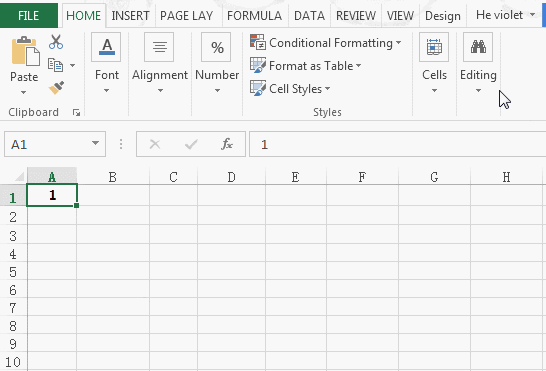Switch to the Design tab

pos(443,16)
